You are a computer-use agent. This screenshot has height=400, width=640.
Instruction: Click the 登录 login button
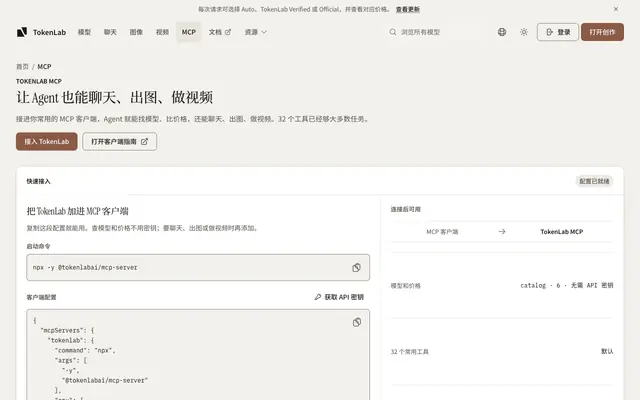[558, 32]
